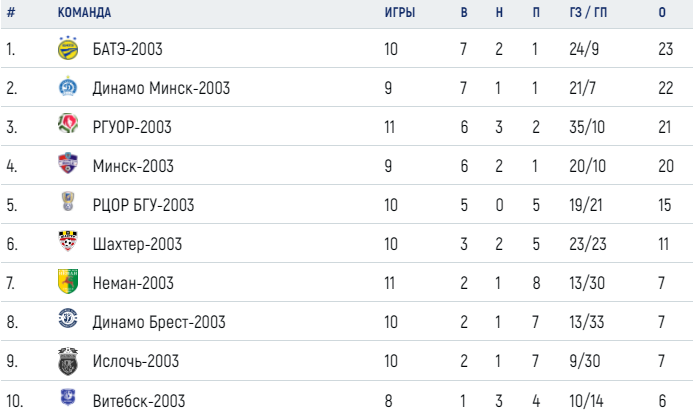
Task: Click the Динамо Брест-2003 emblem
Action: coord(68,319)
